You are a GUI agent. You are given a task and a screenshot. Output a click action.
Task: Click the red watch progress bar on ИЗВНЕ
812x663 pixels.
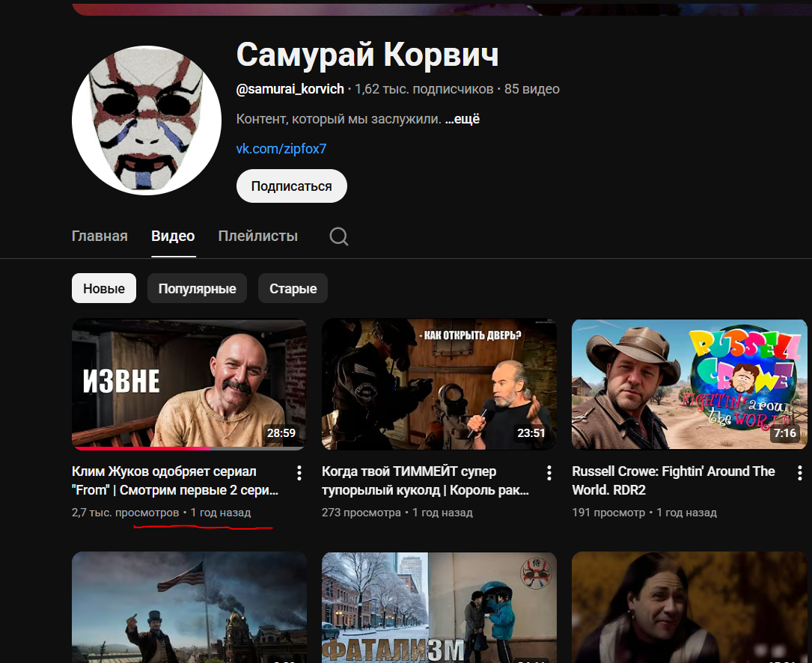(x=141, y=448)
